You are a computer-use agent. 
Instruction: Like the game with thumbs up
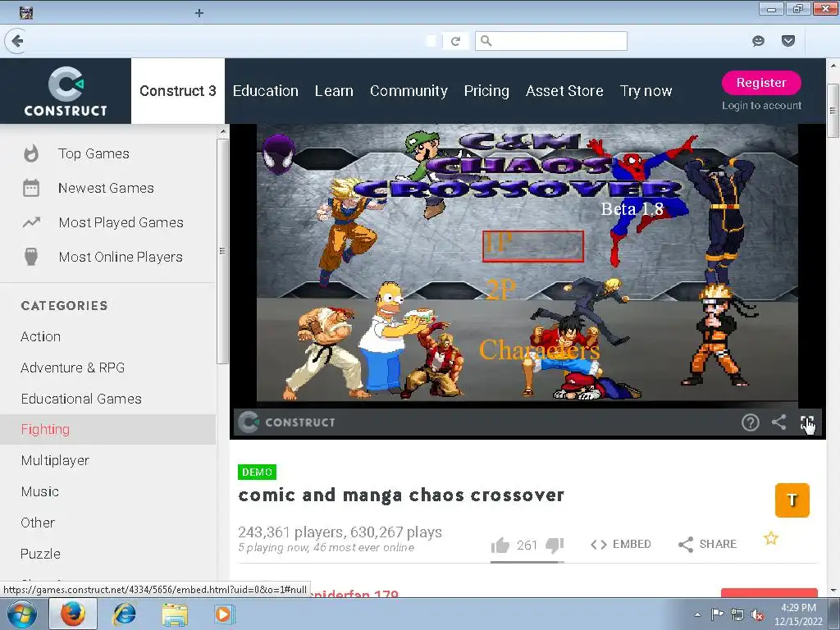[x=500, y=546]
